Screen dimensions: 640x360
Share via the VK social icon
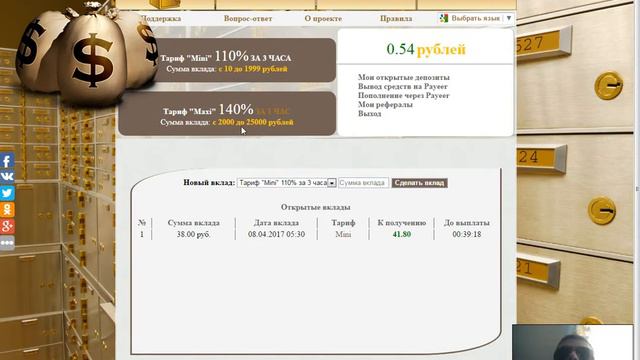coord(7,177)
